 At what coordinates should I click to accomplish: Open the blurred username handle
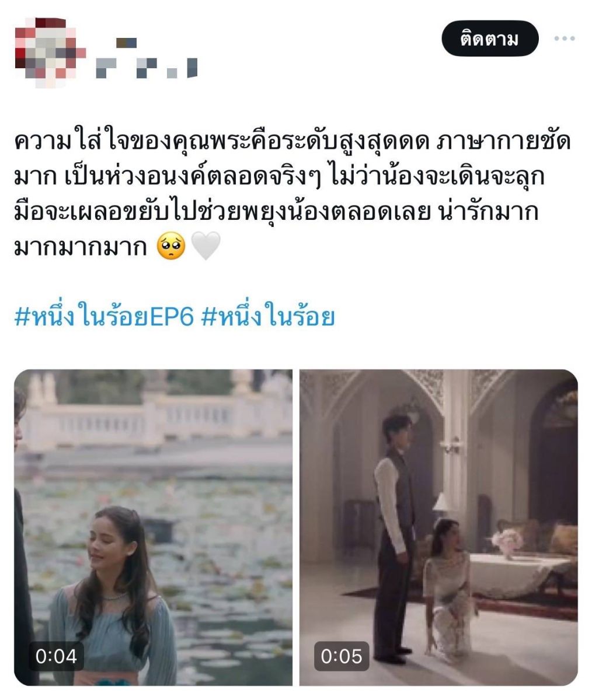146,68
